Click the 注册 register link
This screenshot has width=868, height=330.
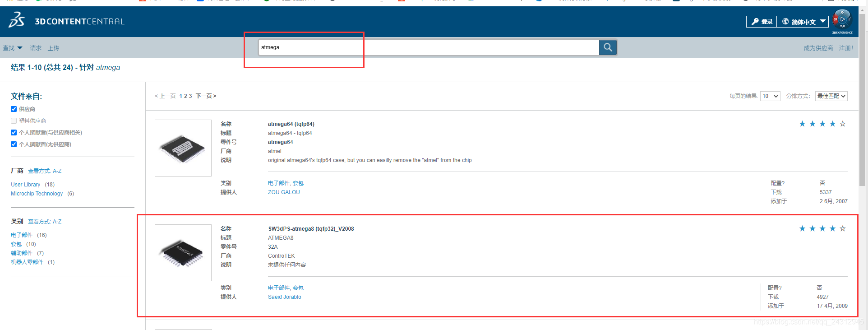click(x=846, y=48)
